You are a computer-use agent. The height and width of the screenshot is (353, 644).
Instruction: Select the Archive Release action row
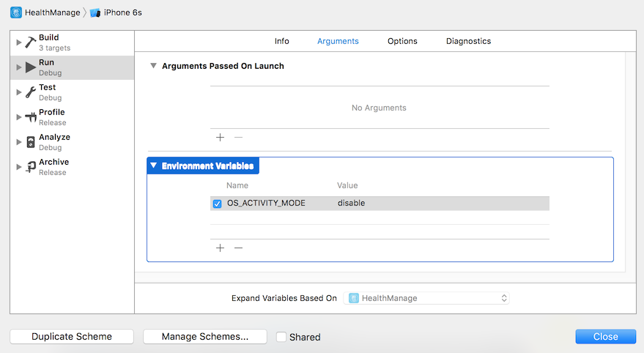(x=73, y=167)
